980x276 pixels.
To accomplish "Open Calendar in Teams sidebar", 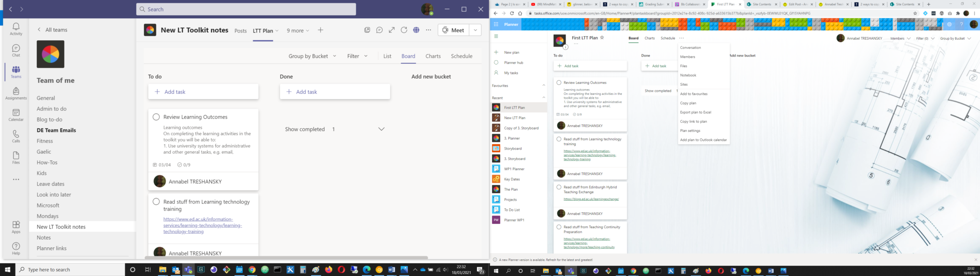I will (16, 115).
